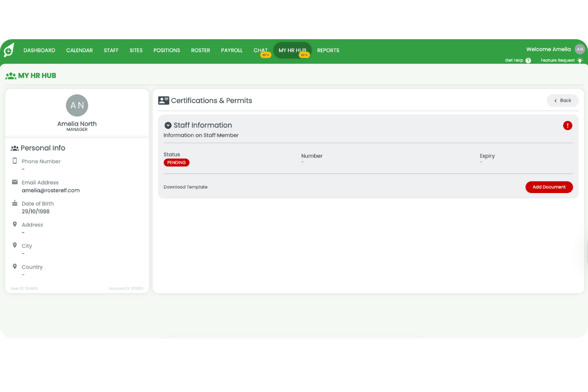Click the Feature Request lightbulb icon
Image resolution: width=588 pixels, height=392 pixels.
tap(581, 60)
